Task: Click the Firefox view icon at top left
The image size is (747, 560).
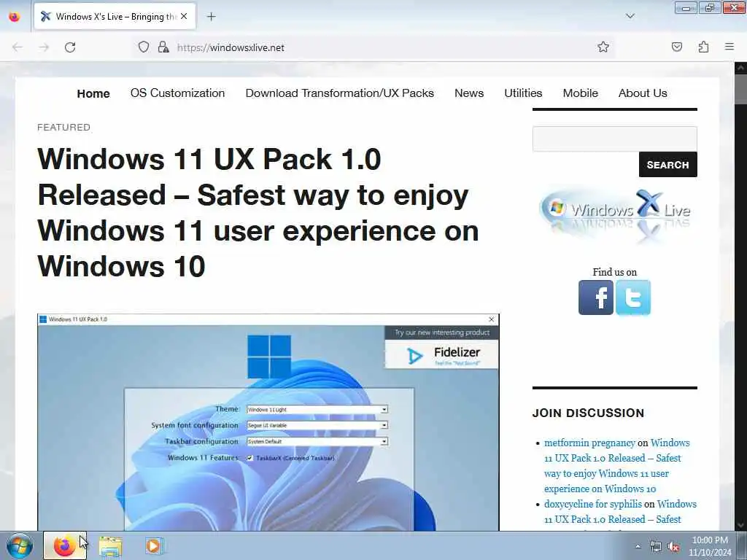Action: coord(15,17)
